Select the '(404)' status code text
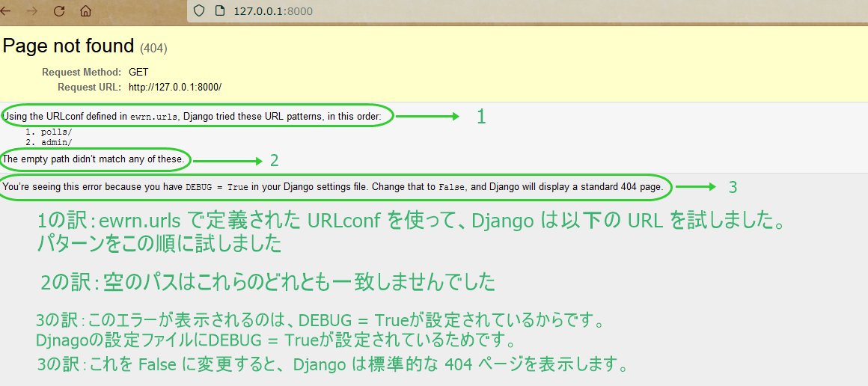Screen dimensions: 868x386 (x=153, y=48)
